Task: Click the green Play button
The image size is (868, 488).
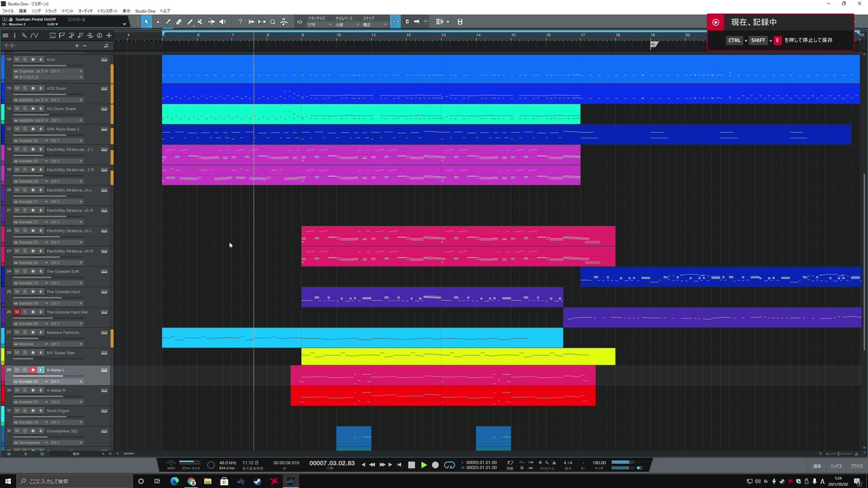Action: click(x=424, y=465)
